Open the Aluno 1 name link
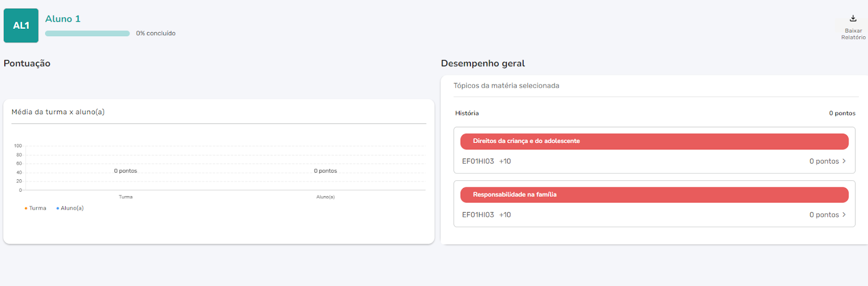 pyautogui.click(x=63, y=19)
